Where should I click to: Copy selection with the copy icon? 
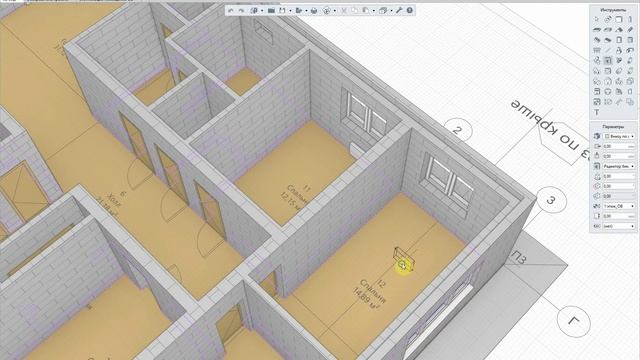pyautogui.click(x=354, y=11)
